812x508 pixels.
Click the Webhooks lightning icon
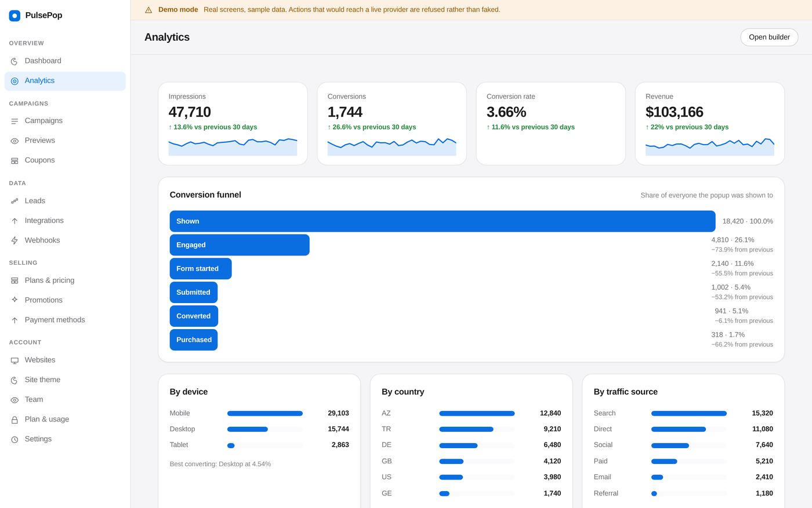[x=14, y=240]
